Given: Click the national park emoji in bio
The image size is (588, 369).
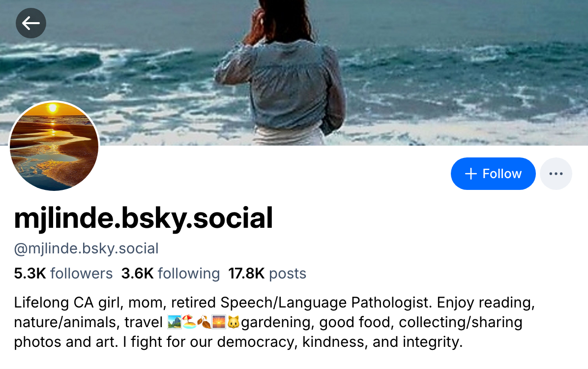Looking at the screenshot, I should 174,323.
